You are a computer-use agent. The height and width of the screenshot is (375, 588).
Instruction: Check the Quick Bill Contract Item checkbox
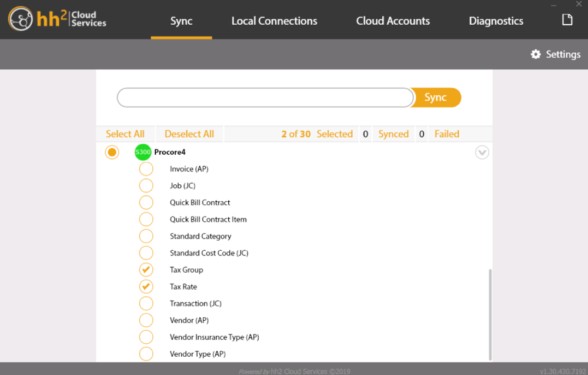pos(146,219)
